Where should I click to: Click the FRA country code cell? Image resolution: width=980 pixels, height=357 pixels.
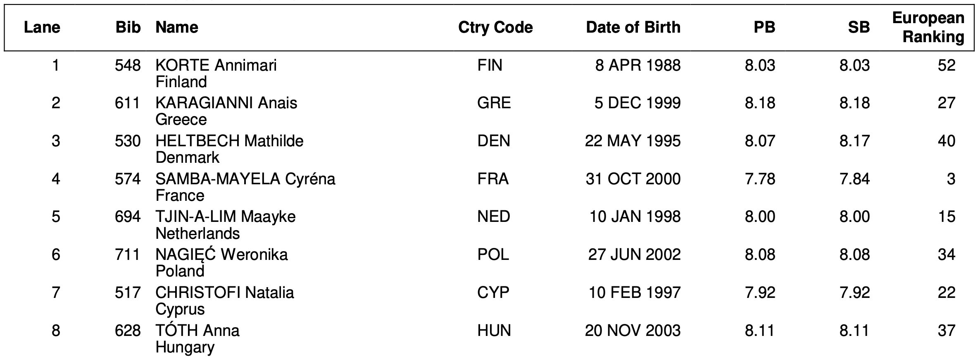coord(493,179)
